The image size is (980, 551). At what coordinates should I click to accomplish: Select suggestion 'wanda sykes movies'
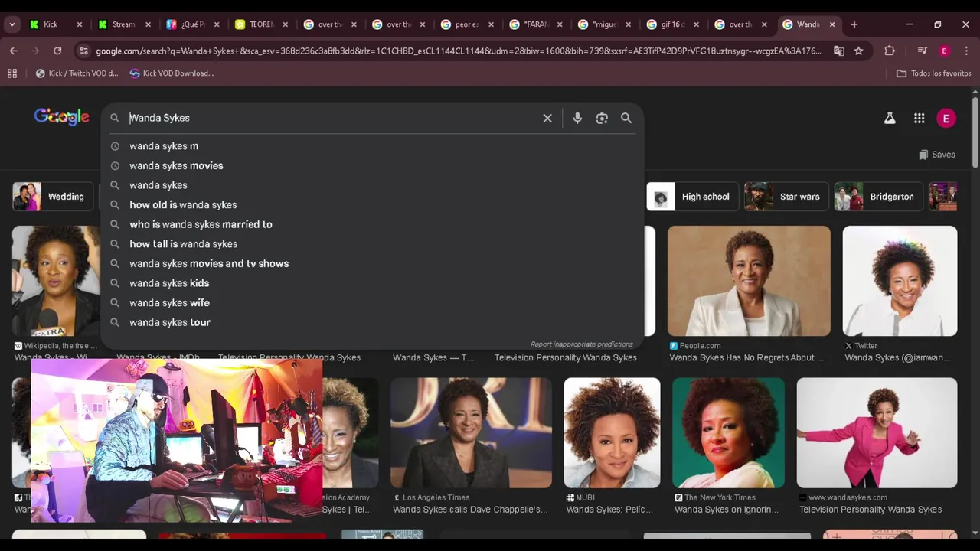(371, 165)
